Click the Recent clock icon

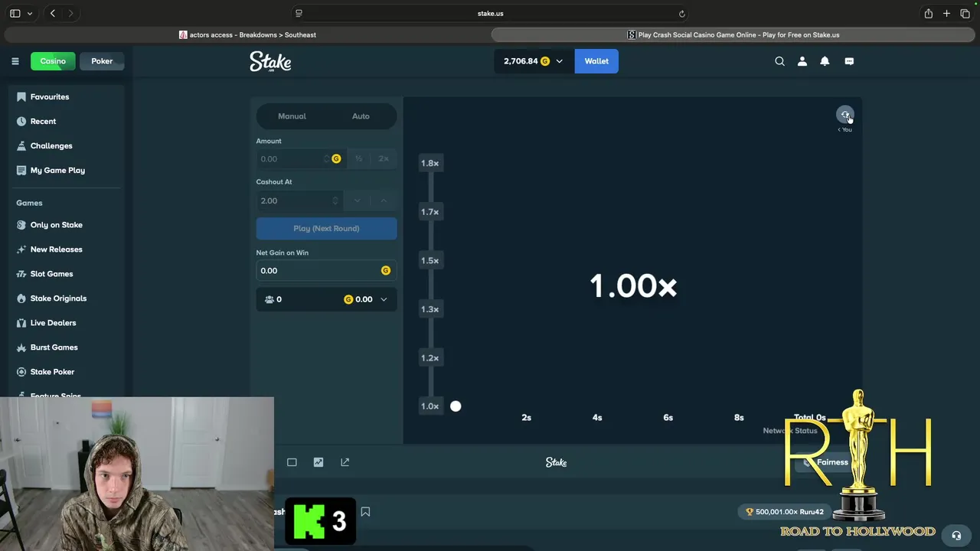tap(21, 122)
